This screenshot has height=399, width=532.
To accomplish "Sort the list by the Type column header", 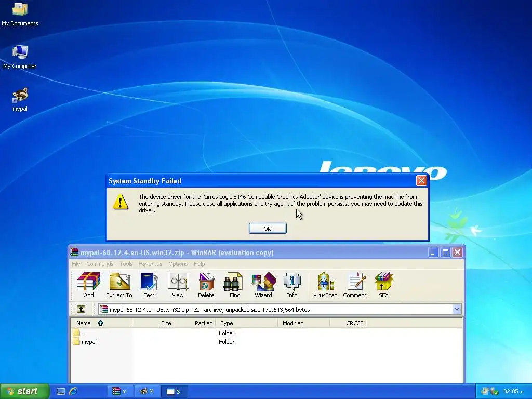I will tap(247, 323).
